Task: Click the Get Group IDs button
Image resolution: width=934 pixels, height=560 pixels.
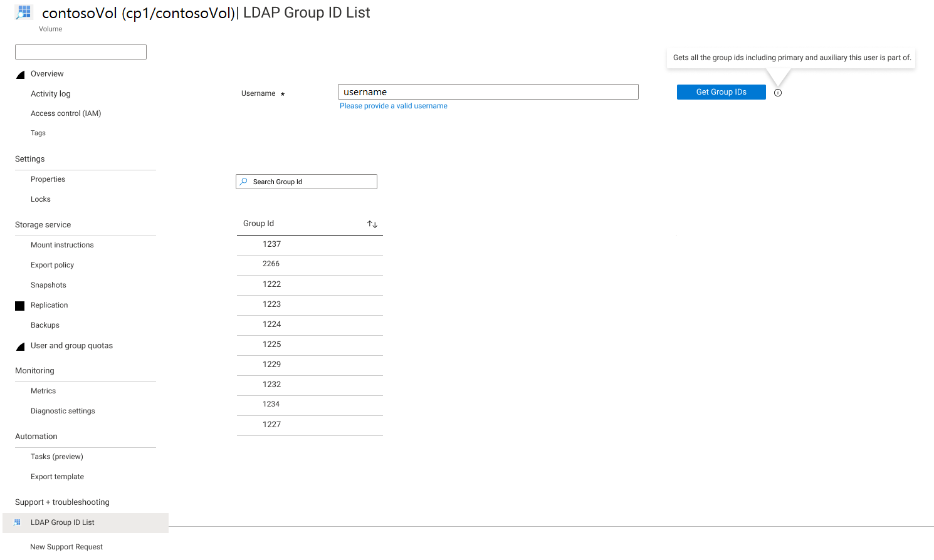Action: coord(721,92)
